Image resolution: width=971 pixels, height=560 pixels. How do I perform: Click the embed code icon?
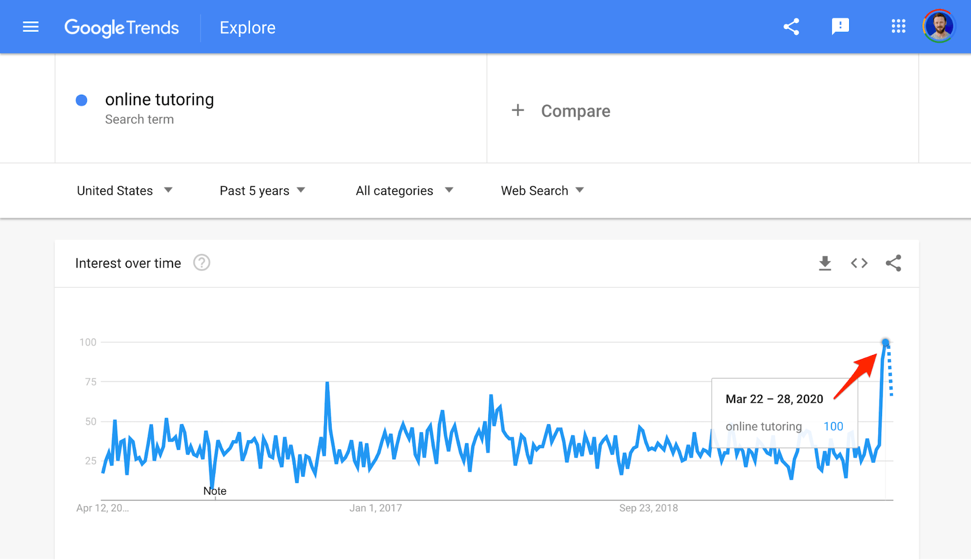pos(859,263)
